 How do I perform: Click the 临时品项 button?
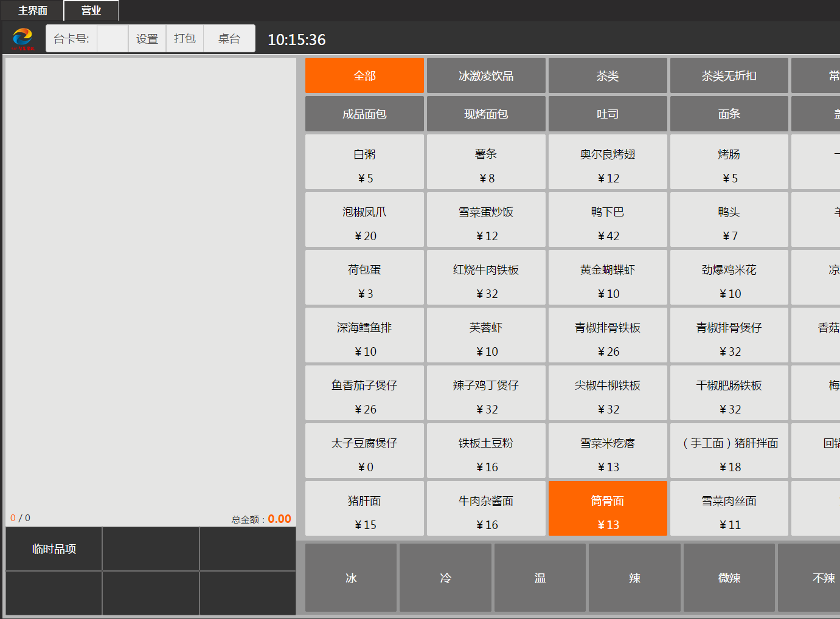click(54, 549)
